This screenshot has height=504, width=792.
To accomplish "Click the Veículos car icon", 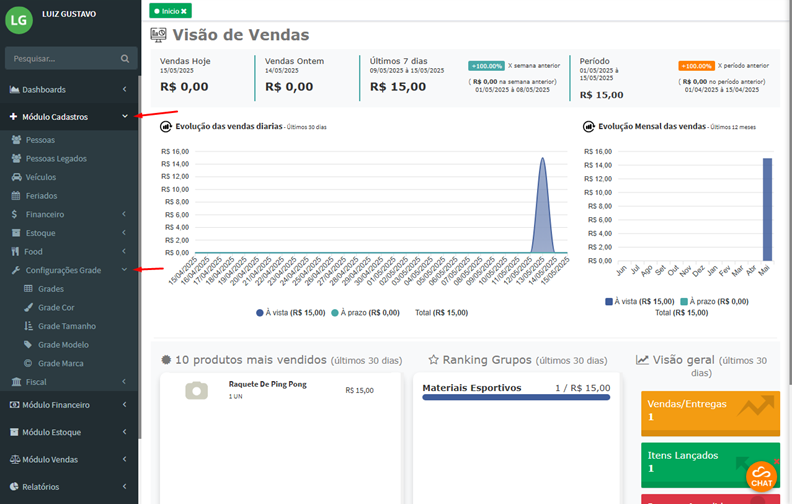I will pos(17,177).
